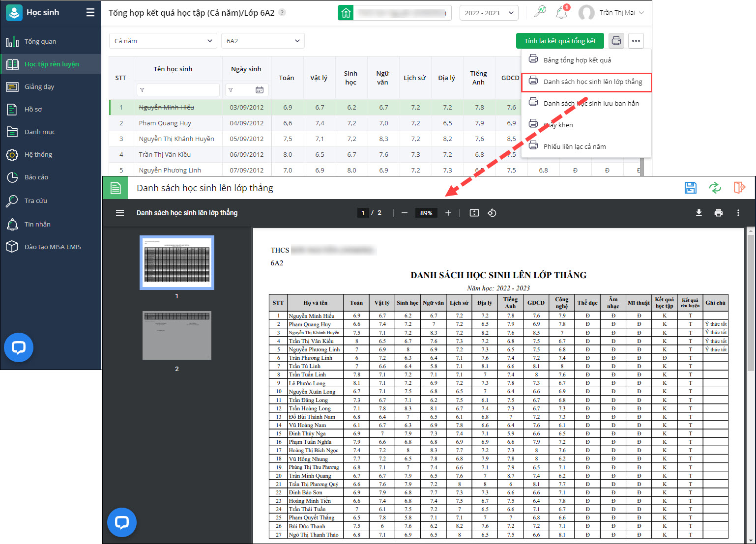
Task: Select Danh sách học sinh lên lớp thẳng
Action: [x=592, y=82]
